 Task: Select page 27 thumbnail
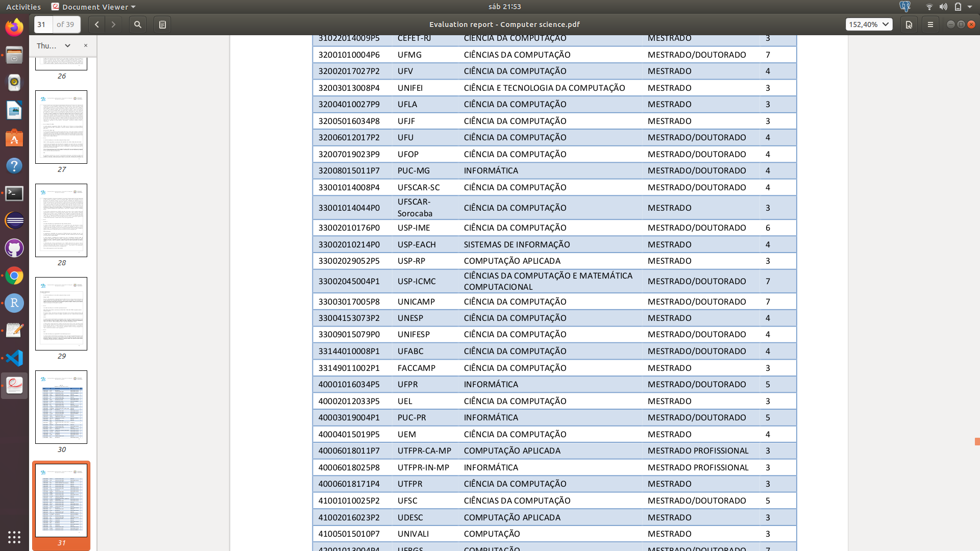[x=61, y=127]
